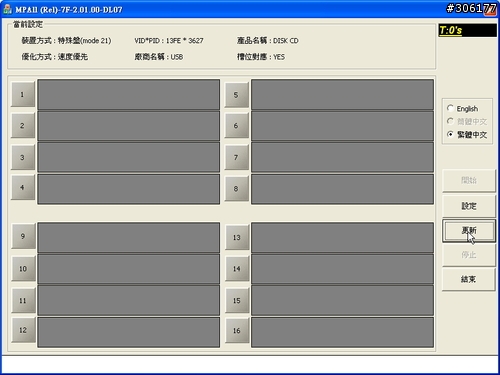The image size is (500, 375).
Task: Close the MPAll window
Action: 490,9
